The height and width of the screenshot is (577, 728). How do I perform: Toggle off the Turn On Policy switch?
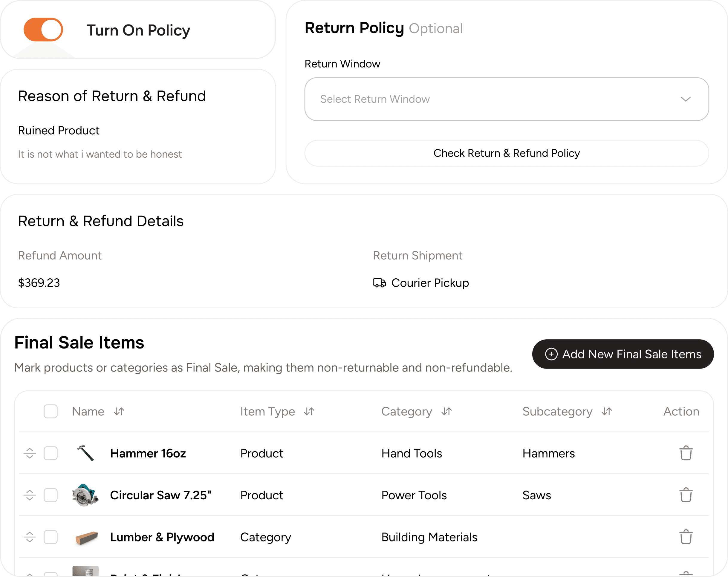click(x=43, y=30)
